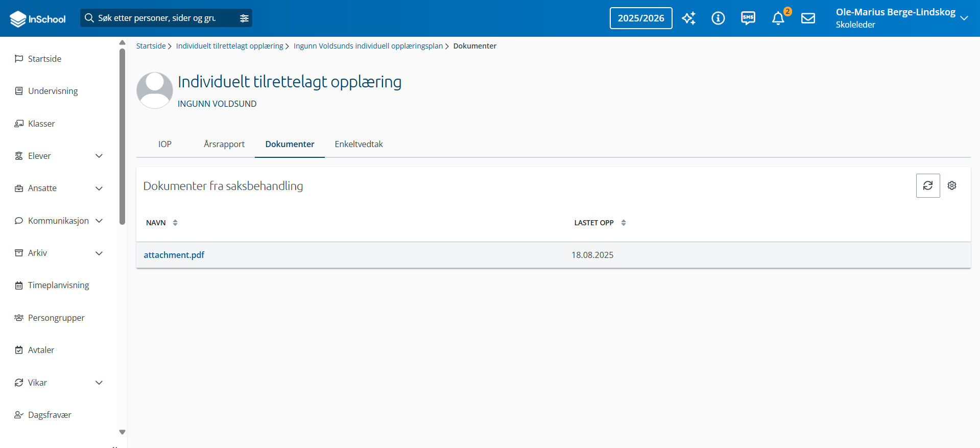This screenshot has height=448, width=980.
Task: Switch to the IOP tab
Action: (x=165, y=144)
